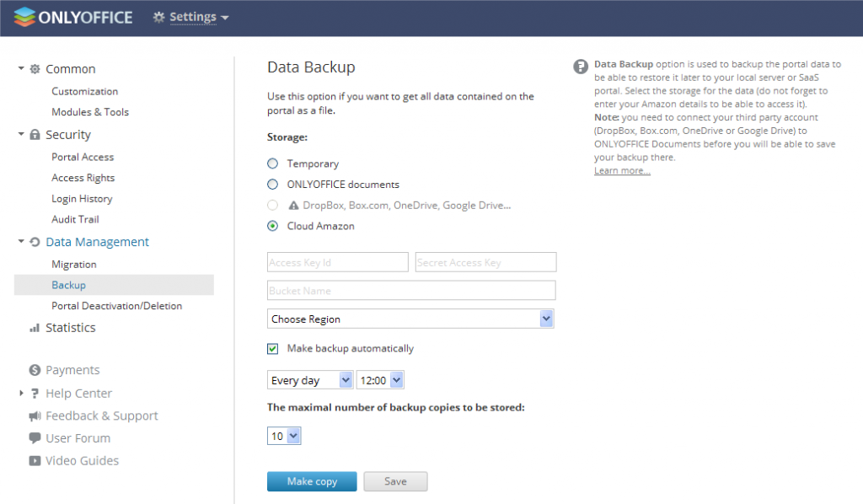Expand the Help Center section arrow

click(21, 393)
